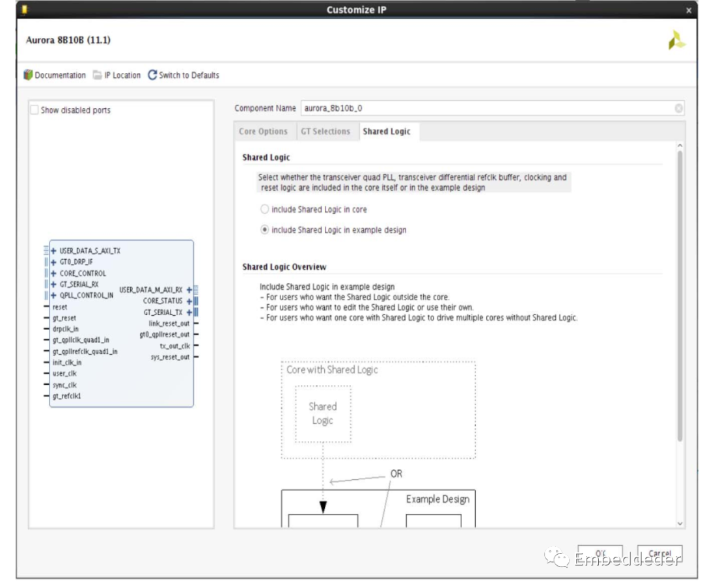This screenshot has width=703, height=588.
Task: Expand USER_DATA_S_AXI_TX interface
Action: tap(53, 251)
